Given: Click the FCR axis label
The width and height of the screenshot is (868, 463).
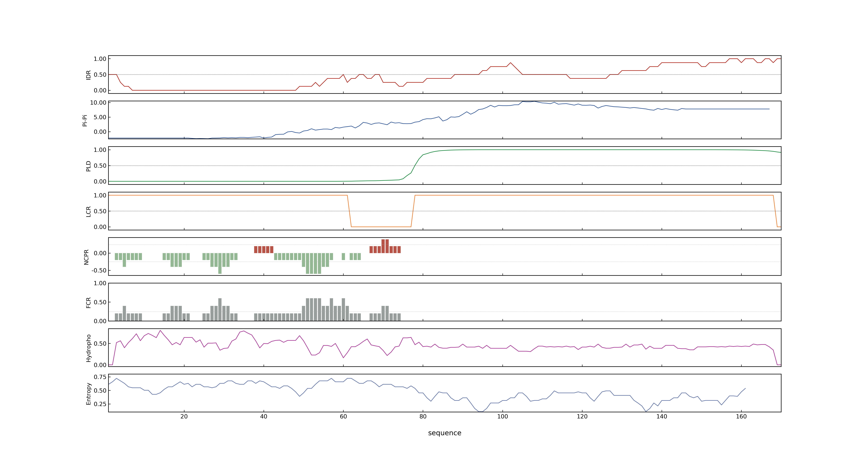Looking at the screenshot, I should point(88,302).
